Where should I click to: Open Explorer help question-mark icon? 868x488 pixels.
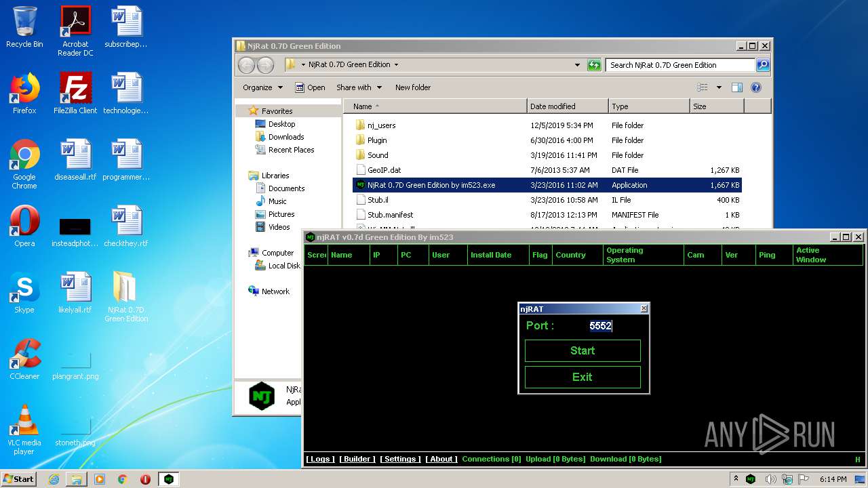click(756, 87)
